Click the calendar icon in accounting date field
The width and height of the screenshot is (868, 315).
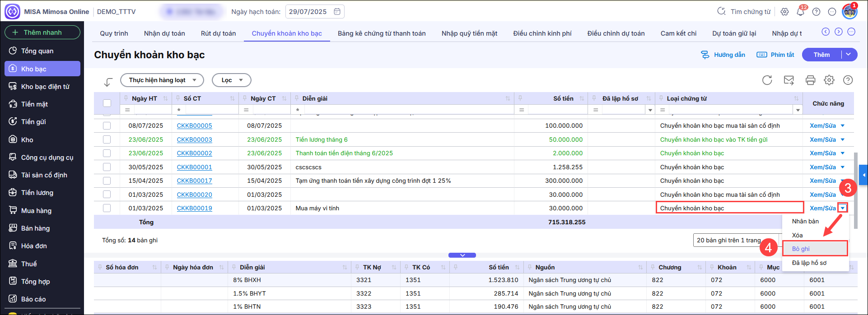(337, 12)
